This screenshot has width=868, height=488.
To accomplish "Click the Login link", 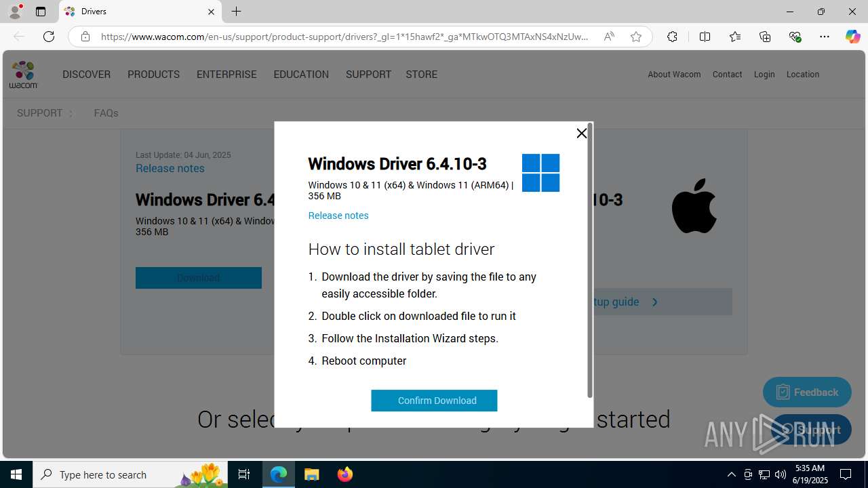I will 764,75.
